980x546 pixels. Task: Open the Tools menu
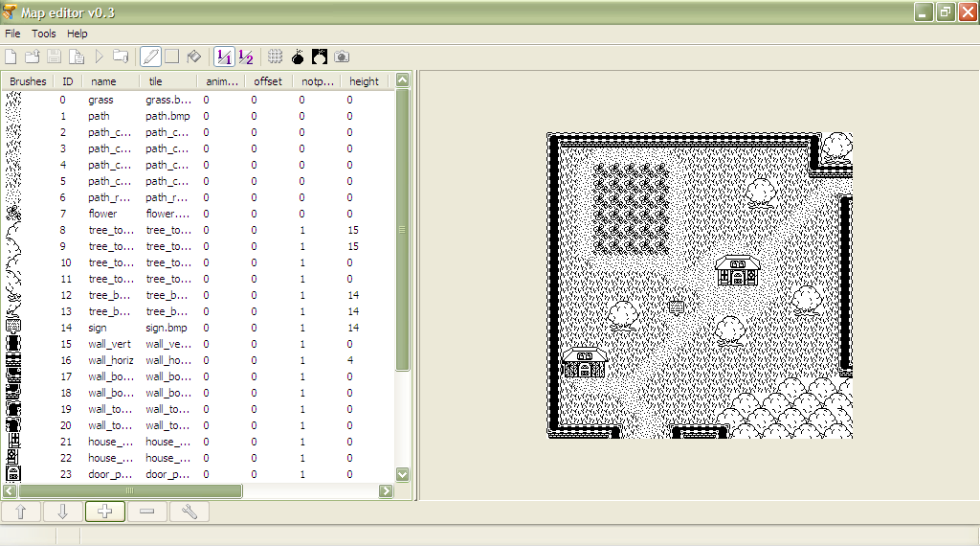click(x=44, y=34)
